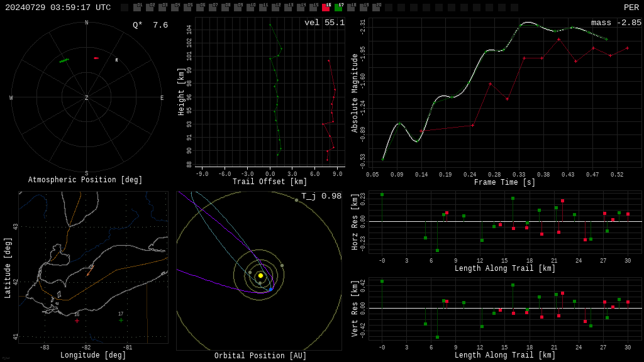Viewport: 644px width, 362px height.
Task: Click the white smoothed light curve
Action: click(472, 78)
